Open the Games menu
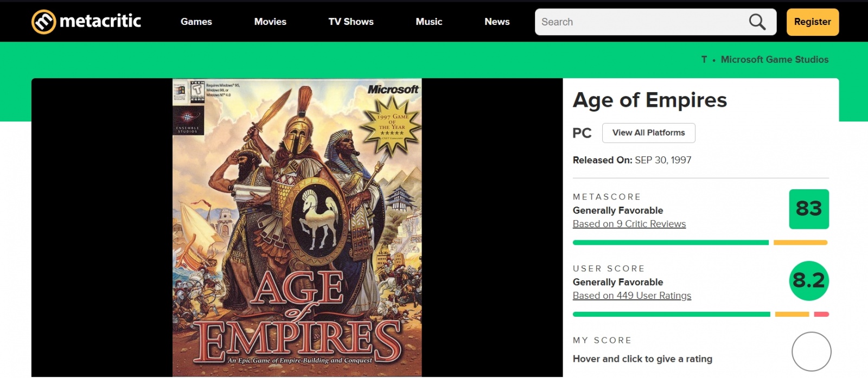 [x=196, y=22]
